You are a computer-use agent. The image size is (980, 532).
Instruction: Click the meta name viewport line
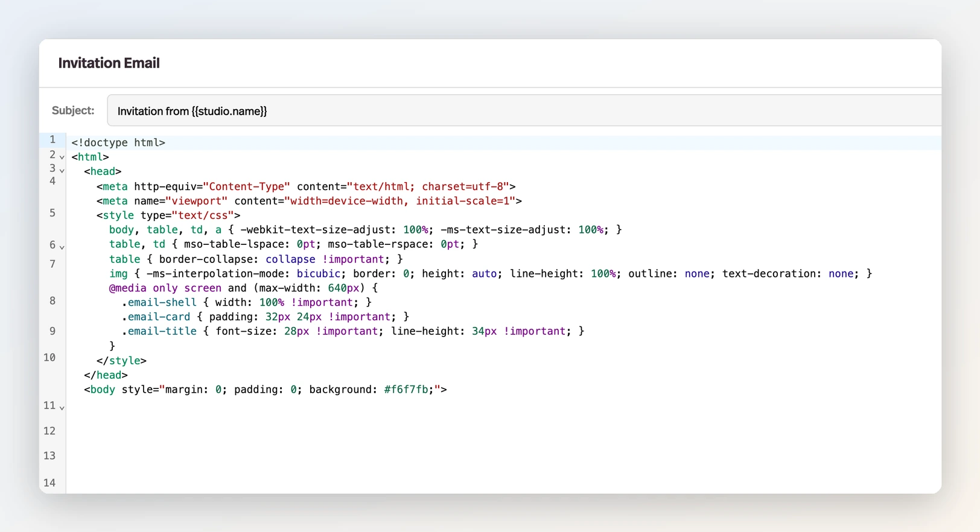pos(309,201)
